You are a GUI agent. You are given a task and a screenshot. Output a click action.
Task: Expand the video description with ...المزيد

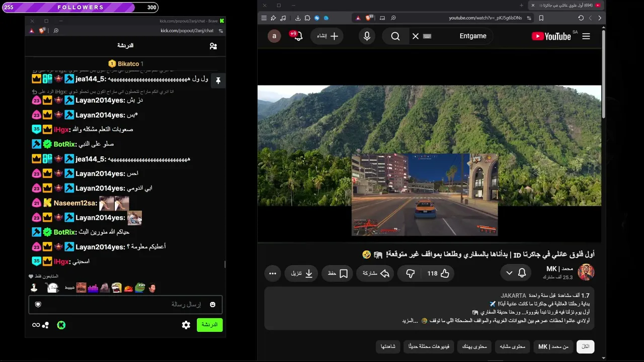click(x=410, y=321)
